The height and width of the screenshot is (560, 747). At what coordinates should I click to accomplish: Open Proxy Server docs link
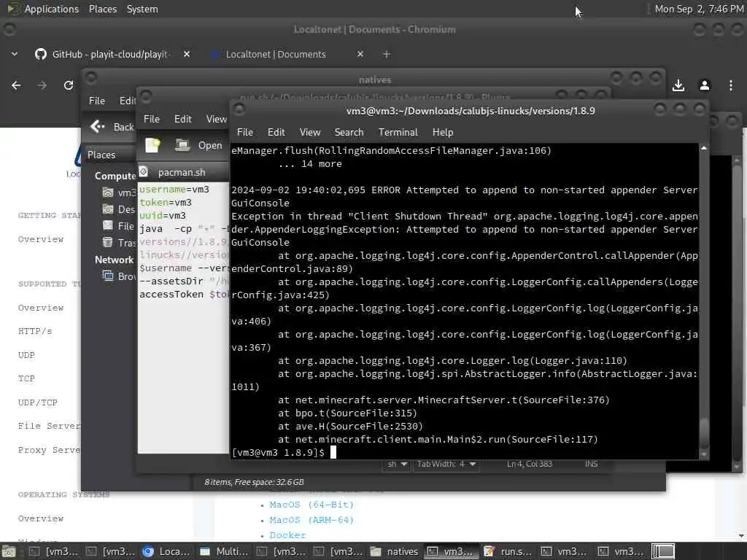point(49,449)
